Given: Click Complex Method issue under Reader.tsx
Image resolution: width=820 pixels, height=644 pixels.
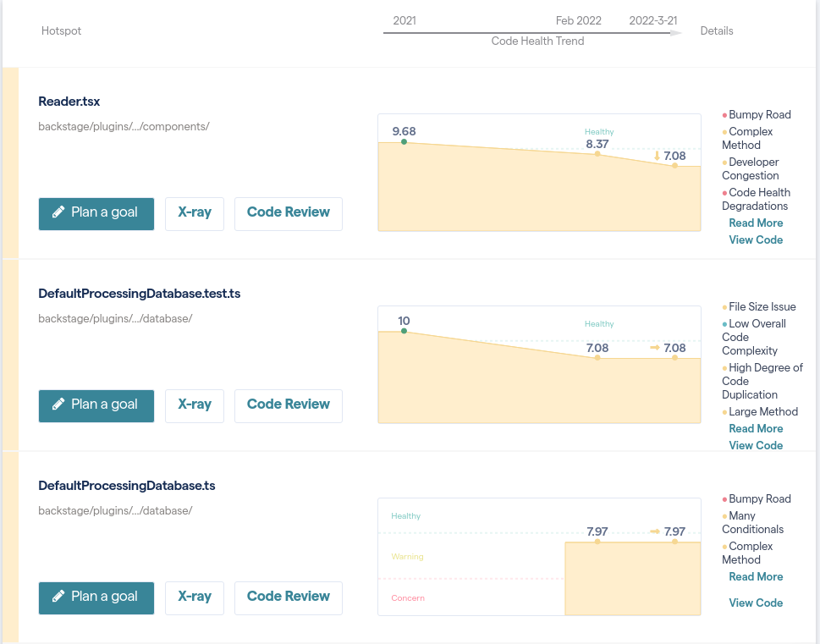Looking at the screenshot, I should [747, 139].
